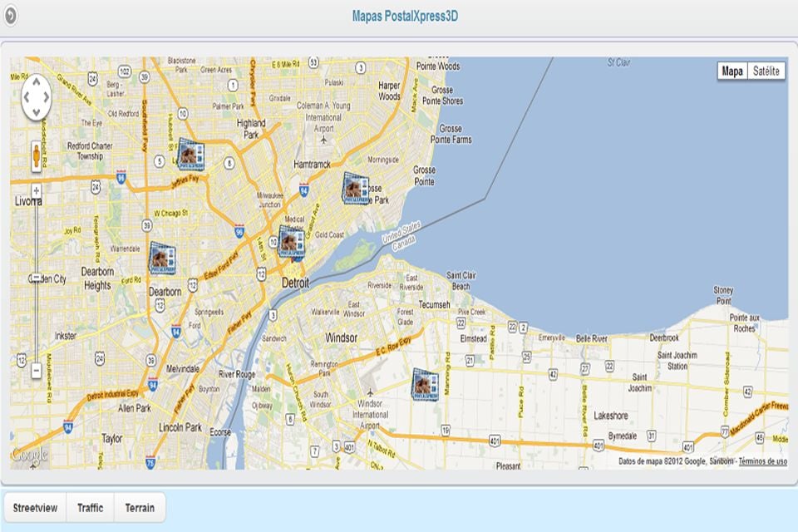Click the Google logo on the map
Image resolution: width=798 pixels, height=532 pixels.
[x=30, y=454]
